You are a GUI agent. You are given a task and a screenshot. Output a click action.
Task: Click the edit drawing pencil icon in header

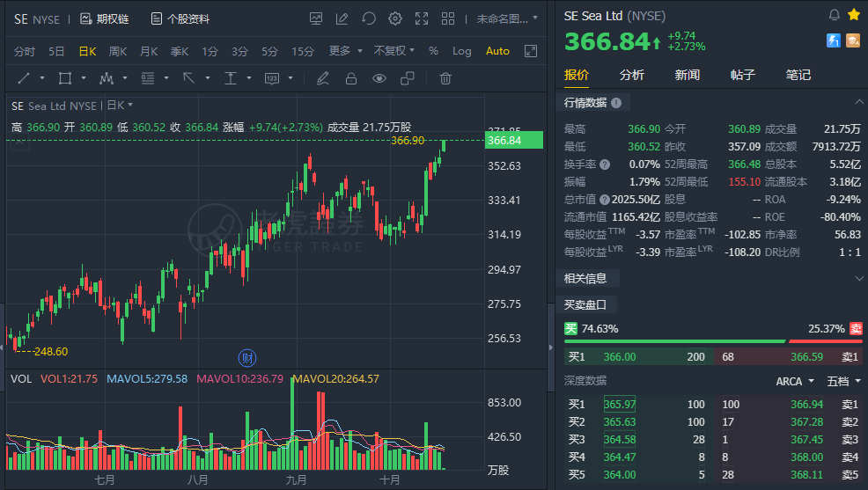342,18
